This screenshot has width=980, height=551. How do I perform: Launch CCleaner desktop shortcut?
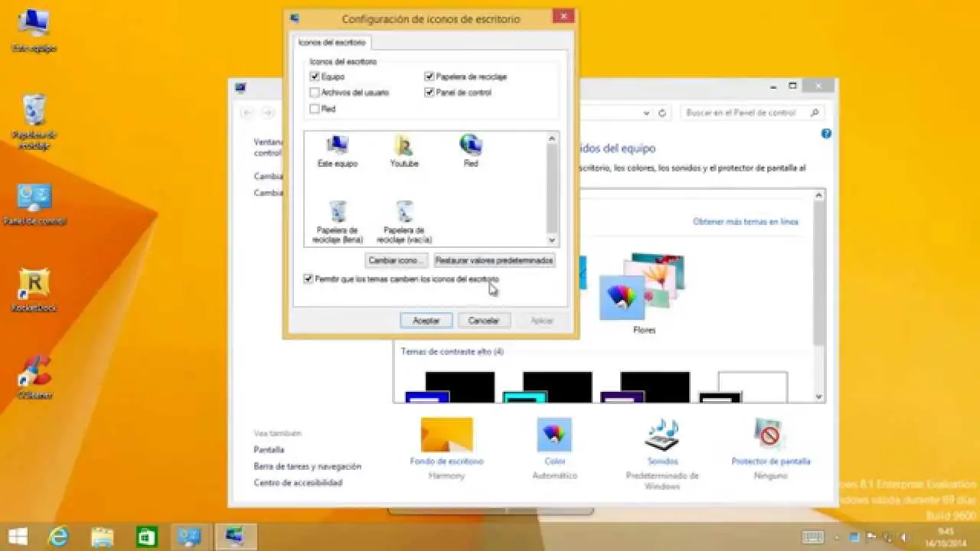[x=34, y=377]
